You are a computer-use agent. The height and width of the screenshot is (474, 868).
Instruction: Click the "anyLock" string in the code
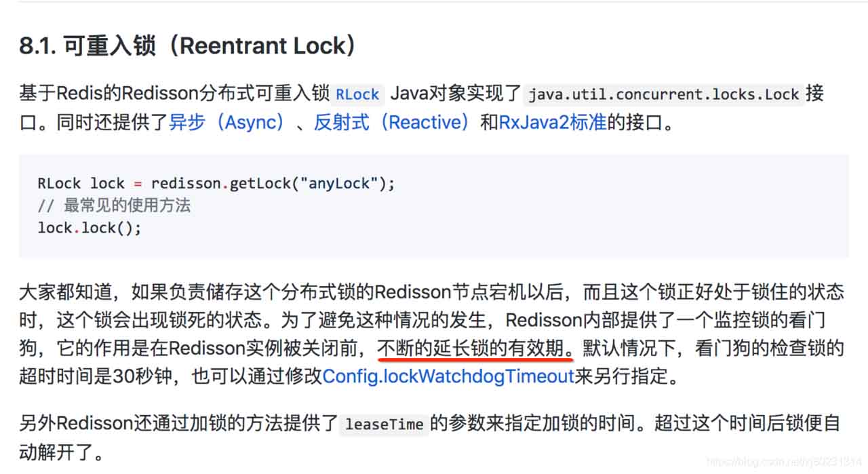coord(340,184)
